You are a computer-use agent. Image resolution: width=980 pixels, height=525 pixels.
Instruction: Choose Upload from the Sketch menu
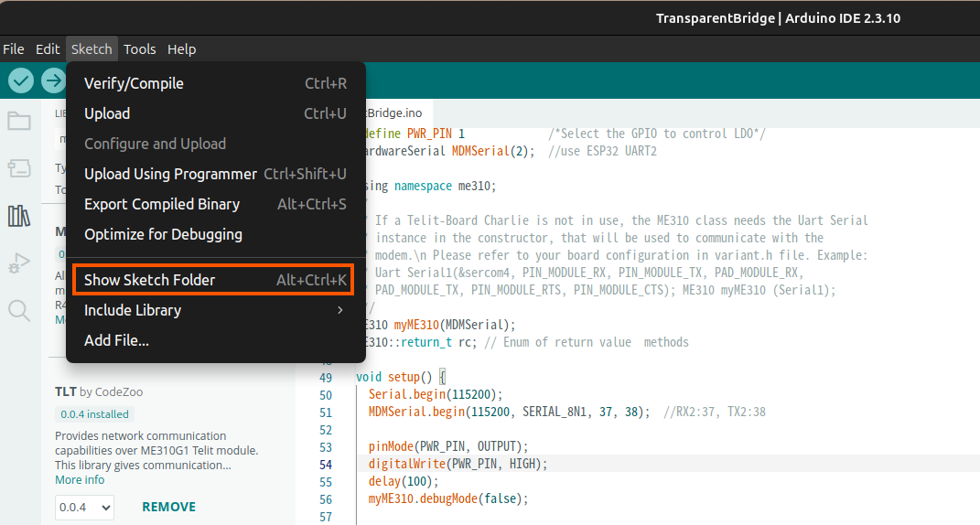[216, 113]
